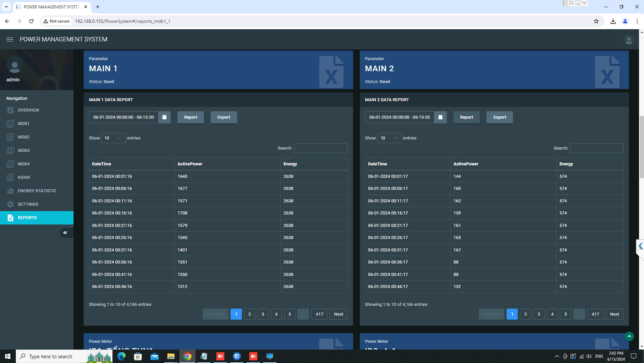Viewport: 644px width, 363px height.
Task: Click Report button for MAIN 2 data
Action: click(x=466, y=117)
